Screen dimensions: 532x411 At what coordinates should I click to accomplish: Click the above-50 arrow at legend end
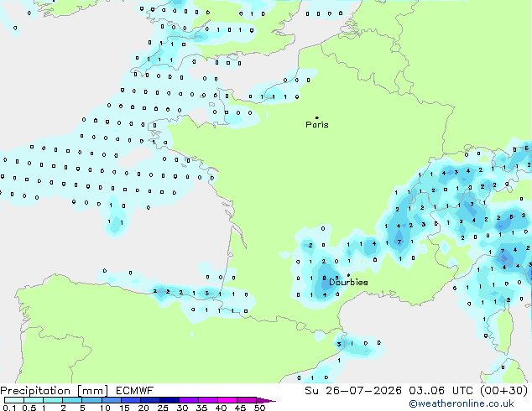pyautogui.click(x=266, y=400)
